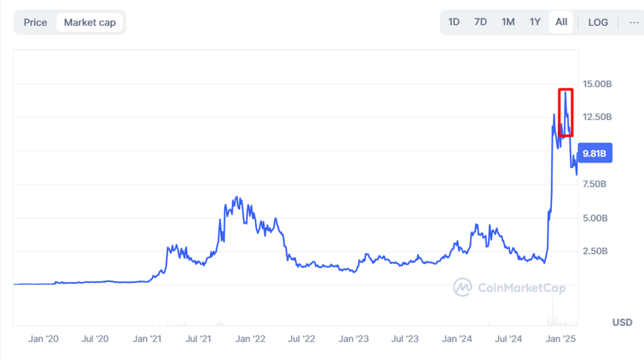Click the CoinMarketCap logo watermark icon
The width and height of the screenshot is (644, 360).
pos(462,287)
